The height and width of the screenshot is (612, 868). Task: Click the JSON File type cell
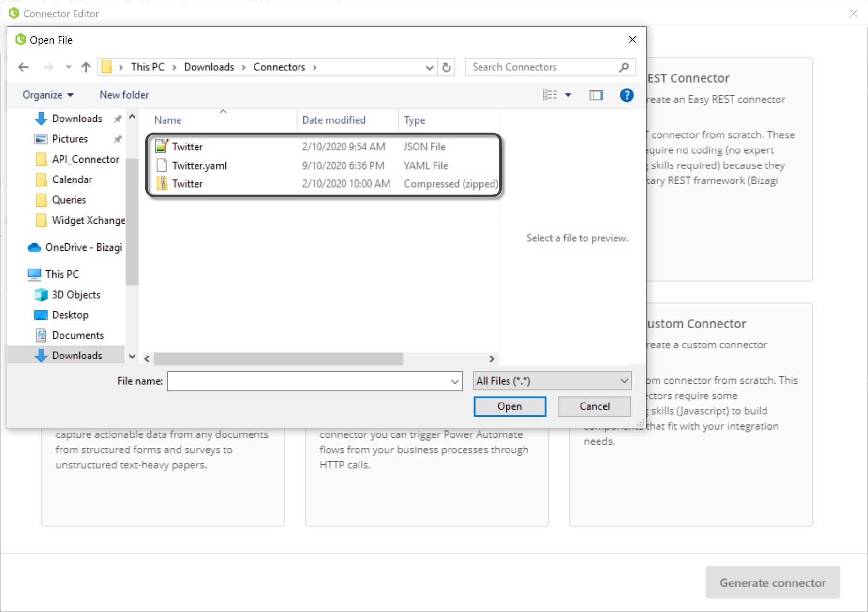click(425, 147)
